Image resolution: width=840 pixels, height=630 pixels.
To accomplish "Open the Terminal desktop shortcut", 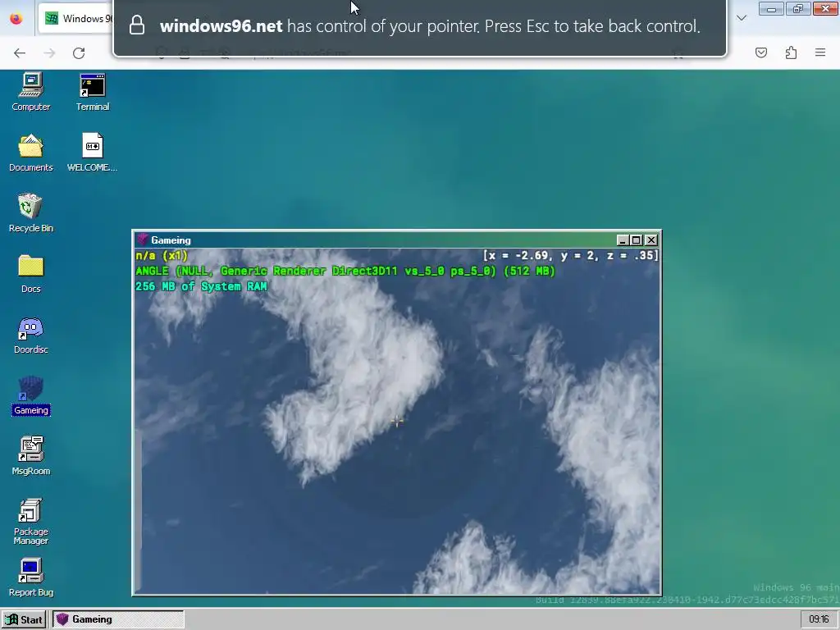I will click(x=92, y=92).
